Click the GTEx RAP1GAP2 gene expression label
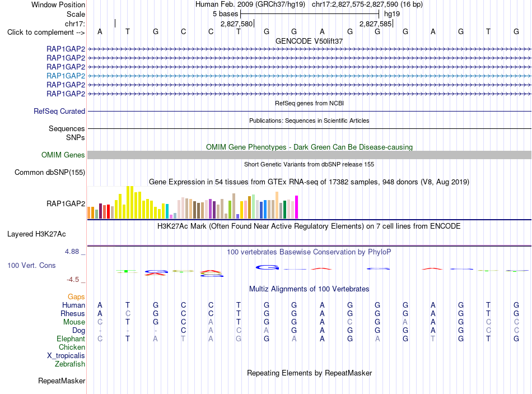Image resolution: width=532 pixels, height=394 pixels. (x=66, y=203)
